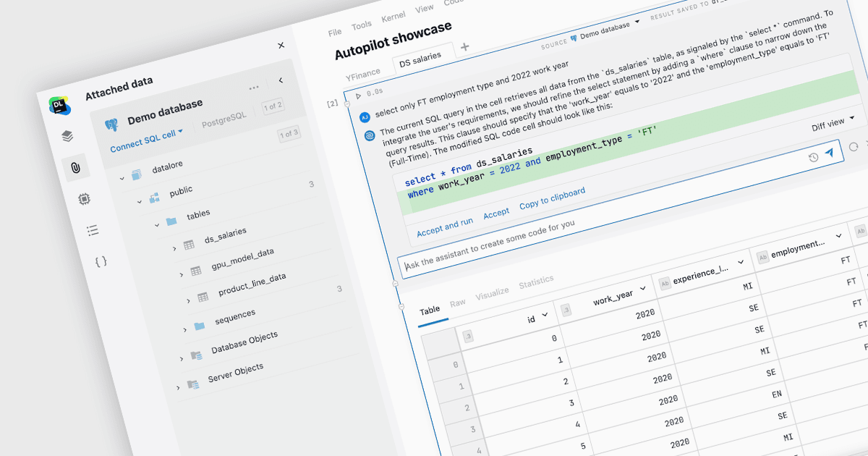Click the gpu_model_data table icon
The height and width of the screenshot is (456, 868).
[196, 271]
